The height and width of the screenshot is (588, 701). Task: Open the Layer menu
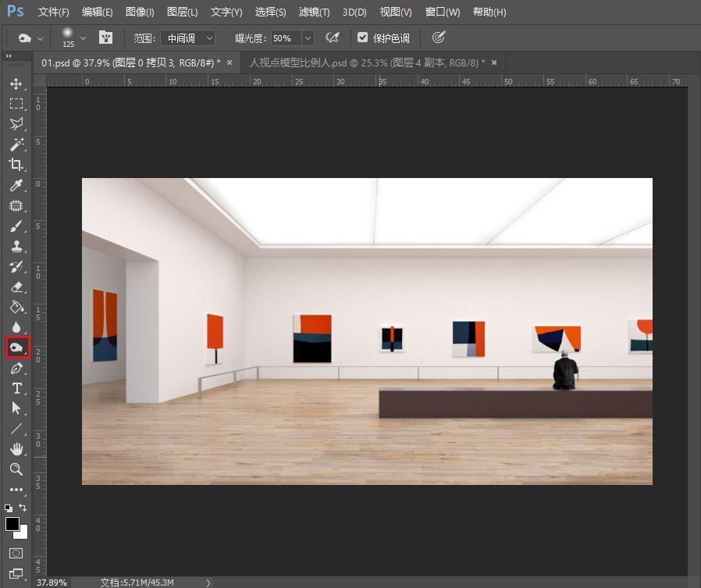click(x=183, y=12)
